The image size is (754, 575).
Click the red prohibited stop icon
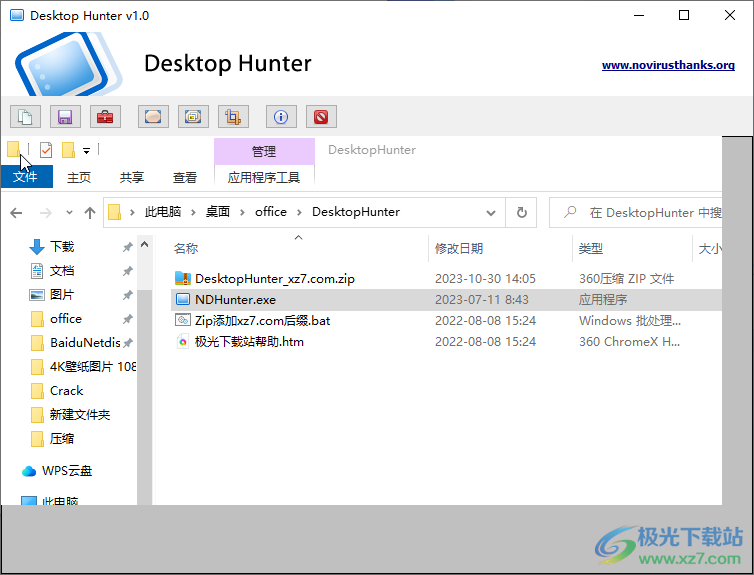point(321,117)
